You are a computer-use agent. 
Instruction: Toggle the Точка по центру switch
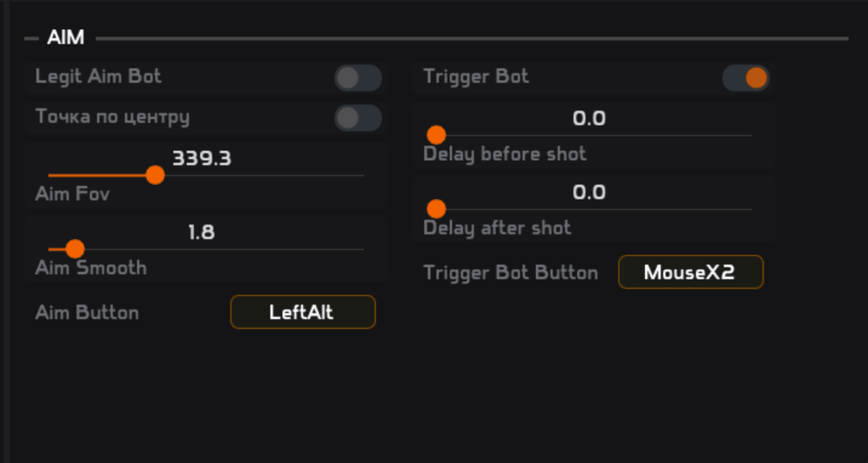click(x=358, y=119)
